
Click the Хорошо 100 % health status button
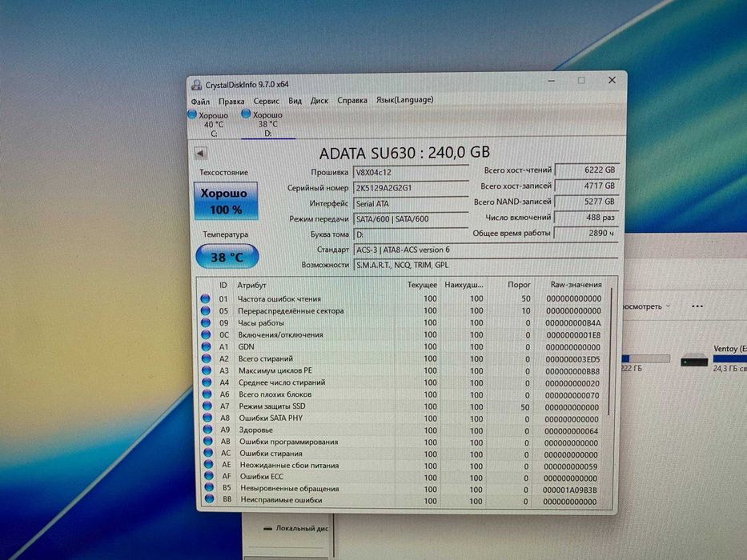point(226,201)
